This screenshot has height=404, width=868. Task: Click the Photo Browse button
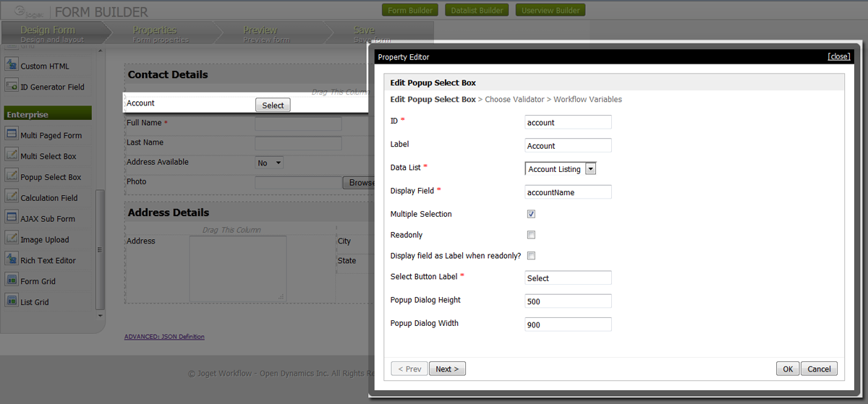pos(358,183)
